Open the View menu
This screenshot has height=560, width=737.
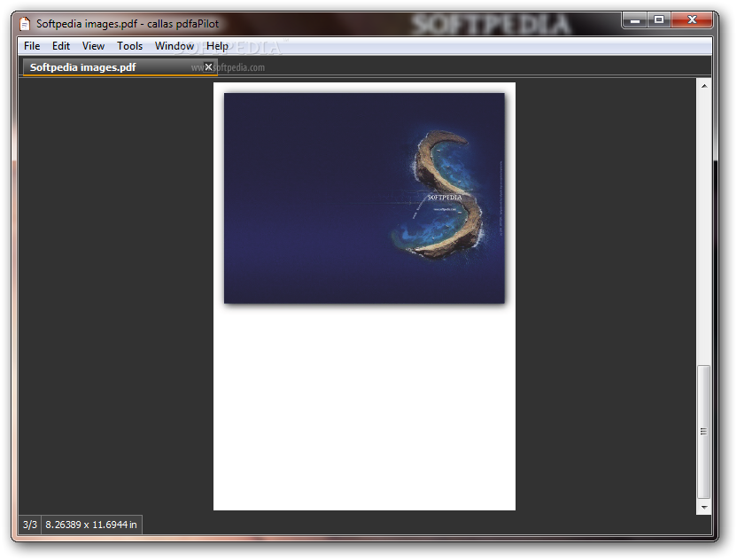click(93, 46)
